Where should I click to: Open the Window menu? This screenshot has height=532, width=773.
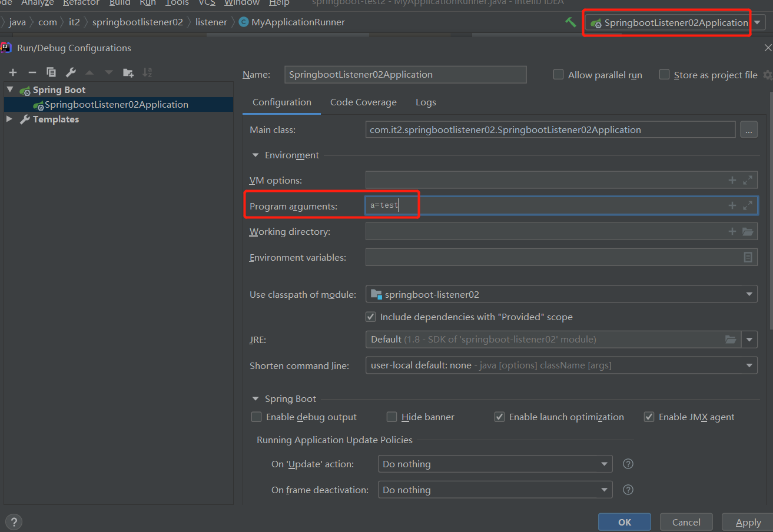pyautogui.click(x=242, y=3)
